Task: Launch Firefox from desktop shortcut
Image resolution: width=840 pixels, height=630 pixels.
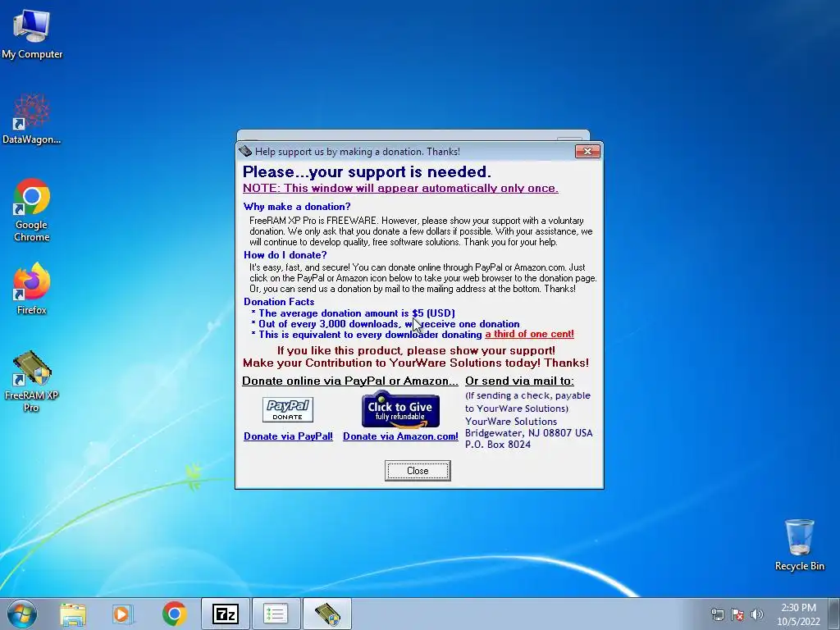Action: point(32,288)
